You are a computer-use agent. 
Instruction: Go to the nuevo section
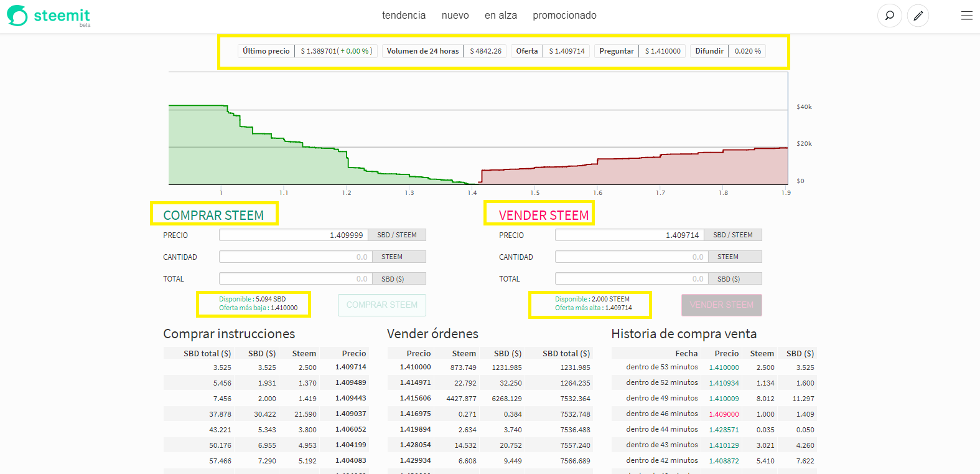[455, 16]
